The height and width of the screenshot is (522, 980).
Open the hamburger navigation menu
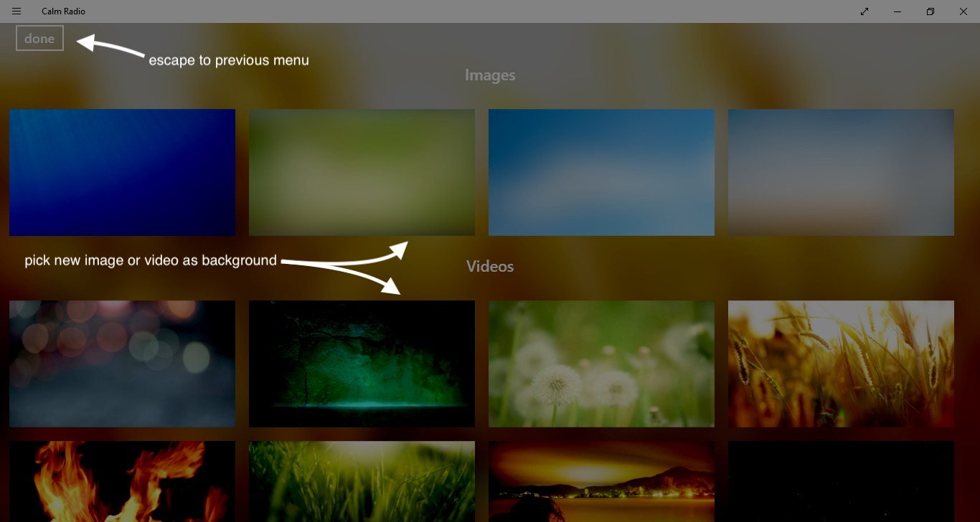coord(16,11)
